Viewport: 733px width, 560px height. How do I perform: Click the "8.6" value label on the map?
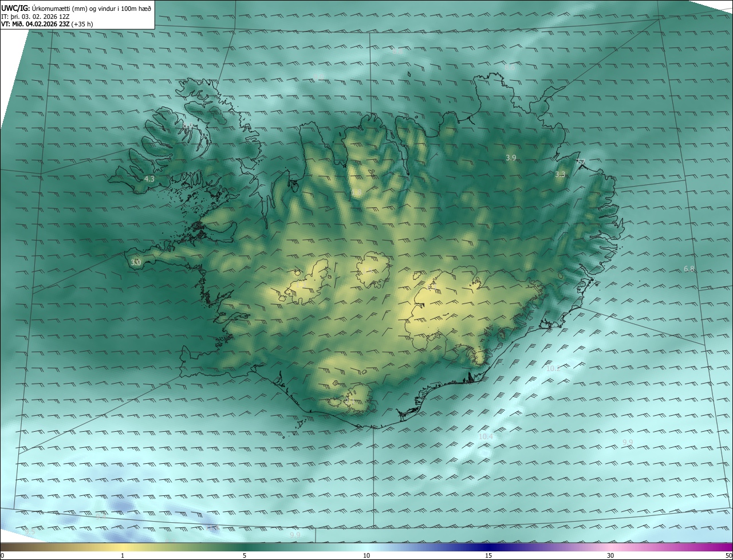510,68
